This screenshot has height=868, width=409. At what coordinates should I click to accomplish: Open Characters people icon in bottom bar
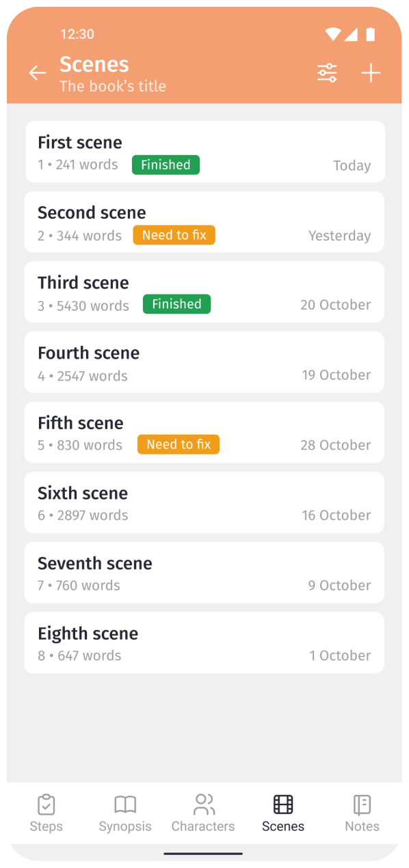204,804
